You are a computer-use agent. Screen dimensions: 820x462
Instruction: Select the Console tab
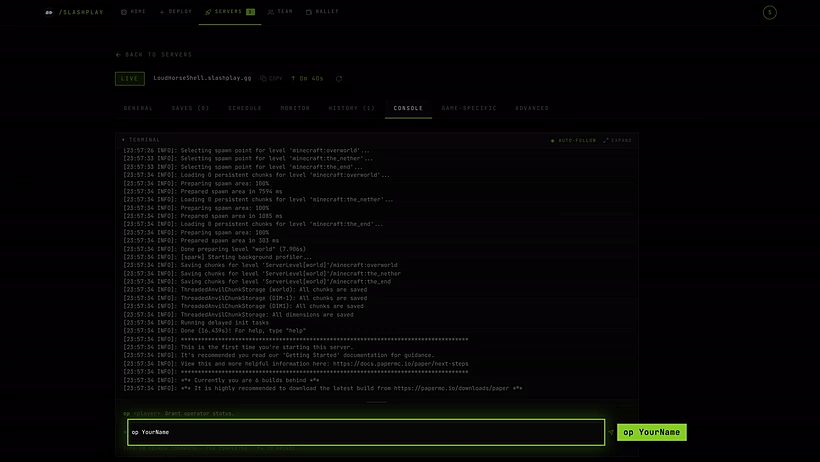(408, 108)
